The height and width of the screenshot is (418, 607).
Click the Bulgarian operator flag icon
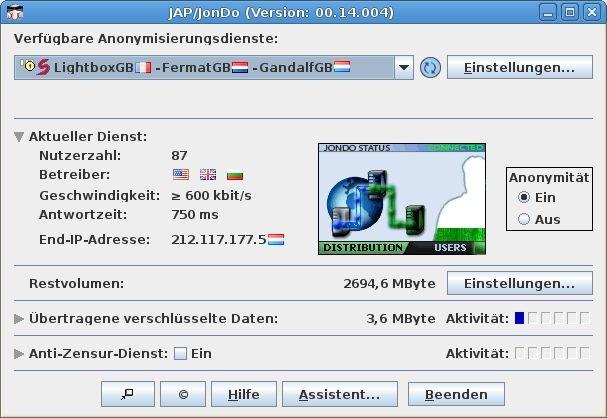point(235,175)
